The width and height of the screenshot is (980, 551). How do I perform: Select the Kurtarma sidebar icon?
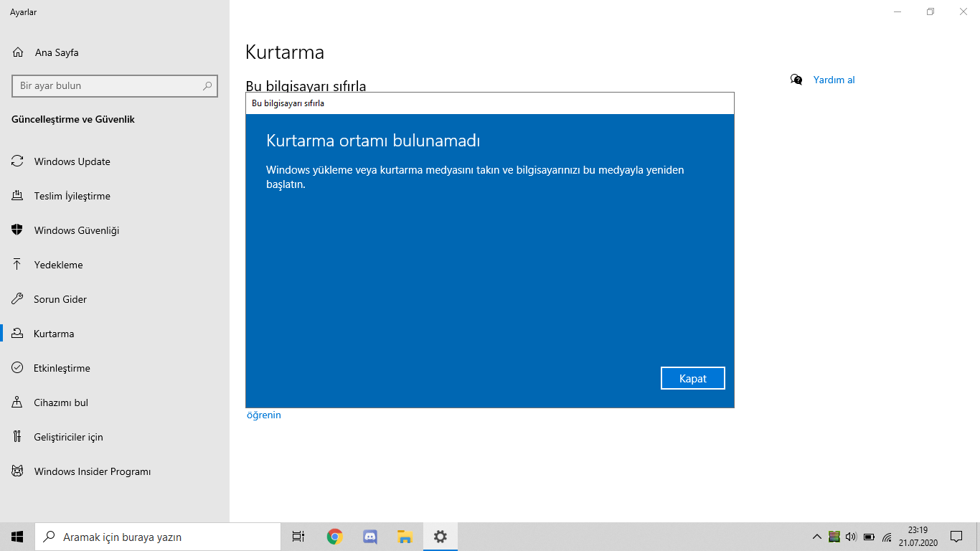(17, 334)
